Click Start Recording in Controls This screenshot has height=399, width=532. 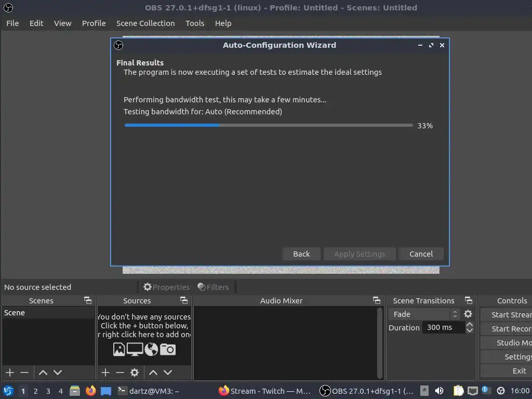(x=507, y=329)
